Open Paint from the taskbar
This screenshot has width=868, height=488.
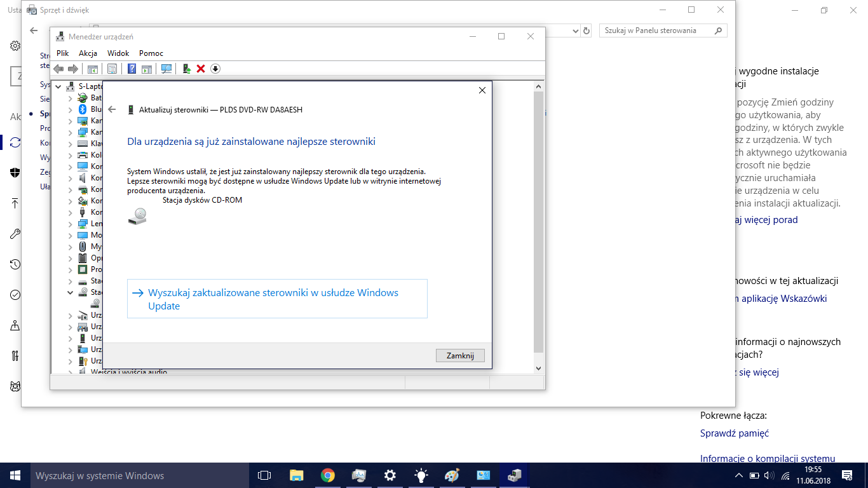point(452,475)
